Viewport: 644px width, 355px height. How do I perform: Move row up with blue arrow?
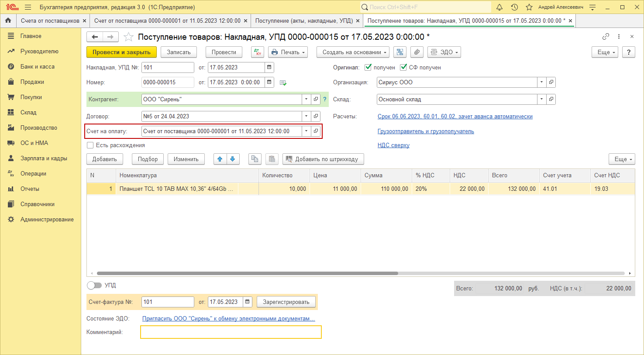[x=220, y=159]
